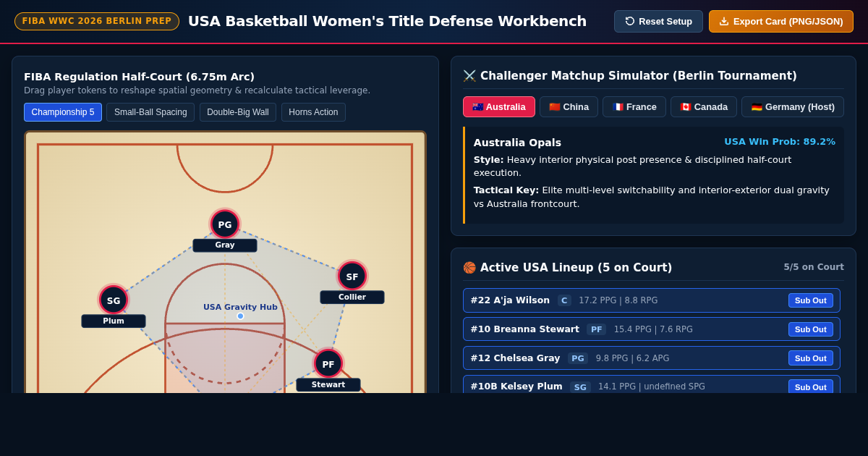The image size is (868, 456).
Task: Sub out #10 Breanna Stewart
Action: point(810,329)
